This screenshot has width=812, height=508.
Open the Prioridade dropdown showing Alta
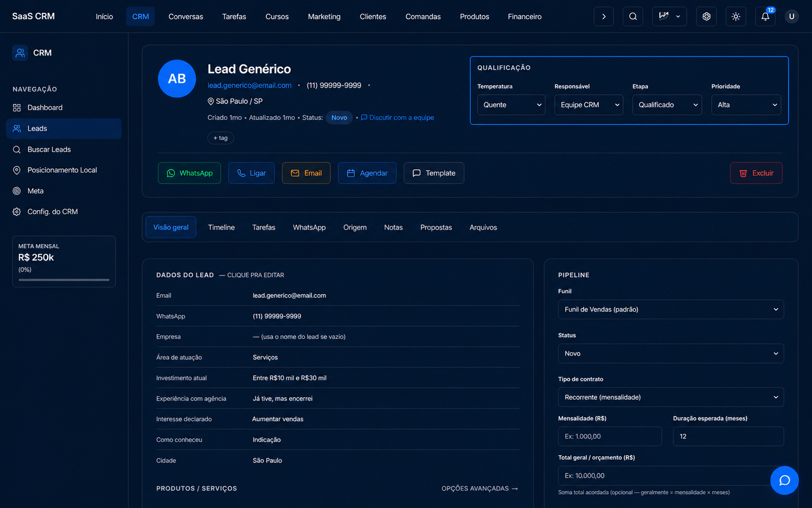point(746,105)
